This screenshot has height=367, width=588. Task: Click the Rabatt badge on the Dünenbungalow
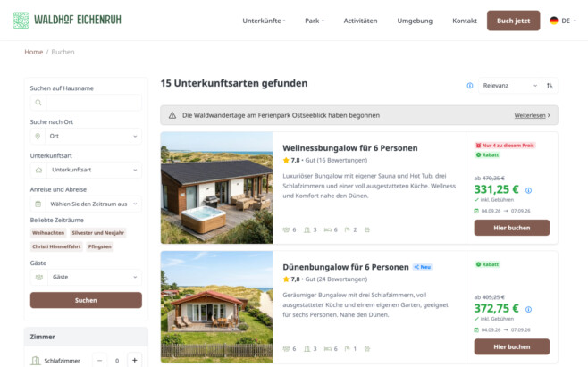tap(487, 264)
